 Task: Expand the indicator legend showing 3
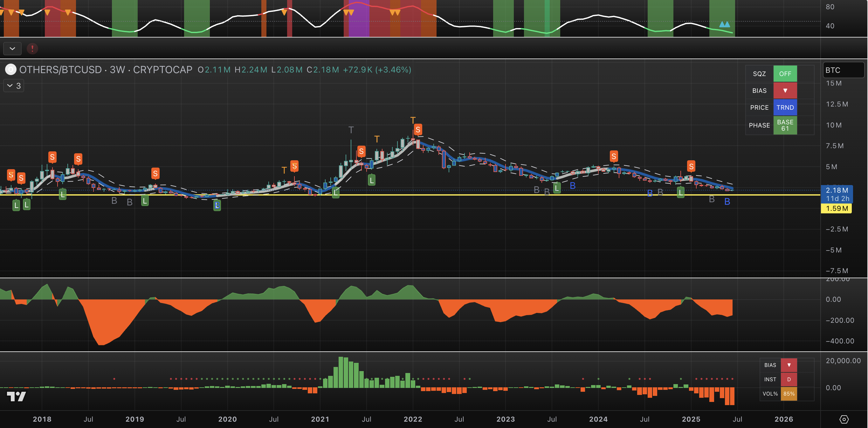pos(14,86)
